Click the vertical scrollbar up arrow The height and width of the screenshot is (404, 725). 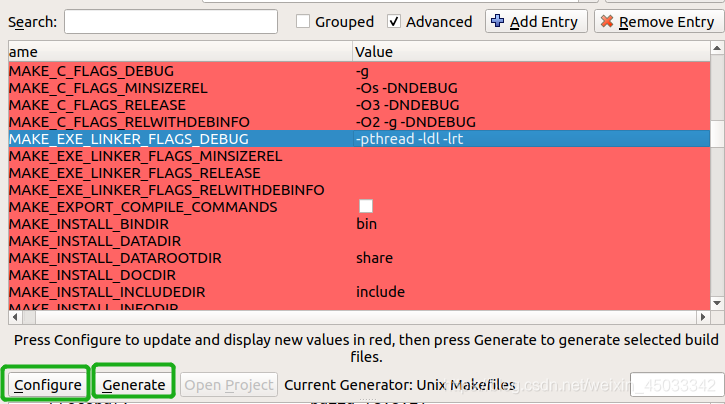click(717, 48)
